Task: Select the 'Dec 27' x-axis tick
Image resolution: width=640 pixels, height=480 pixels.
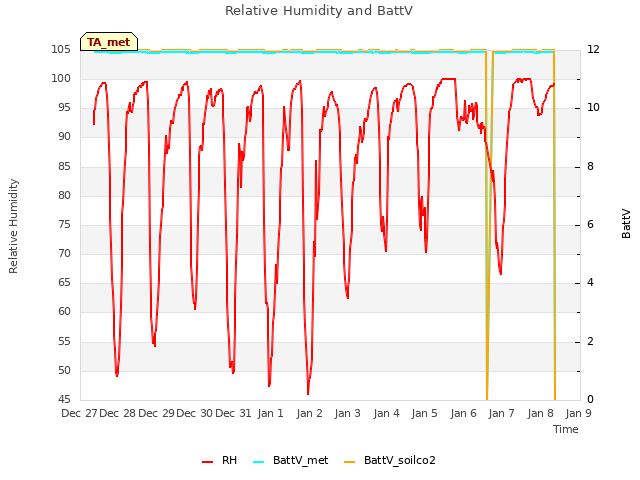Action: [80, 413]
